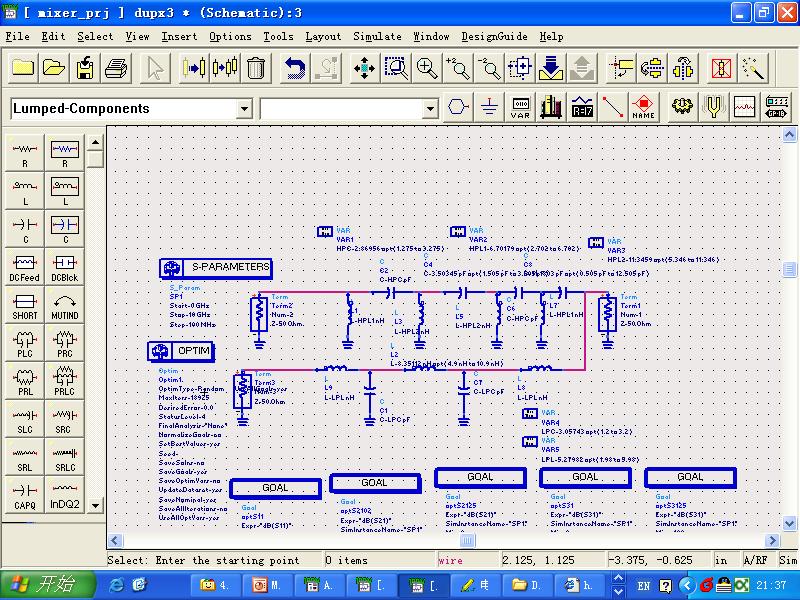Pick the PLC parallel LC component
Image resolution: width=800 pixels, height=600 pixels.
click(x=24, y=343)
